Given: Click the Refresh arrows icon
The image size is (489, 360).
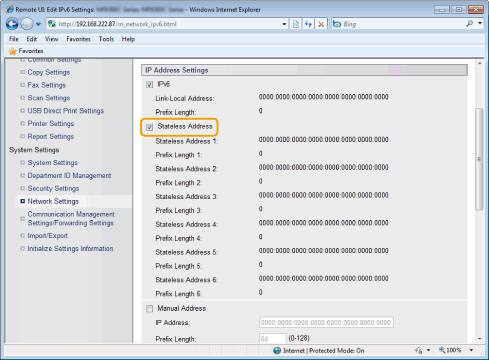Looking at the screenshot, I should [308, 24].
